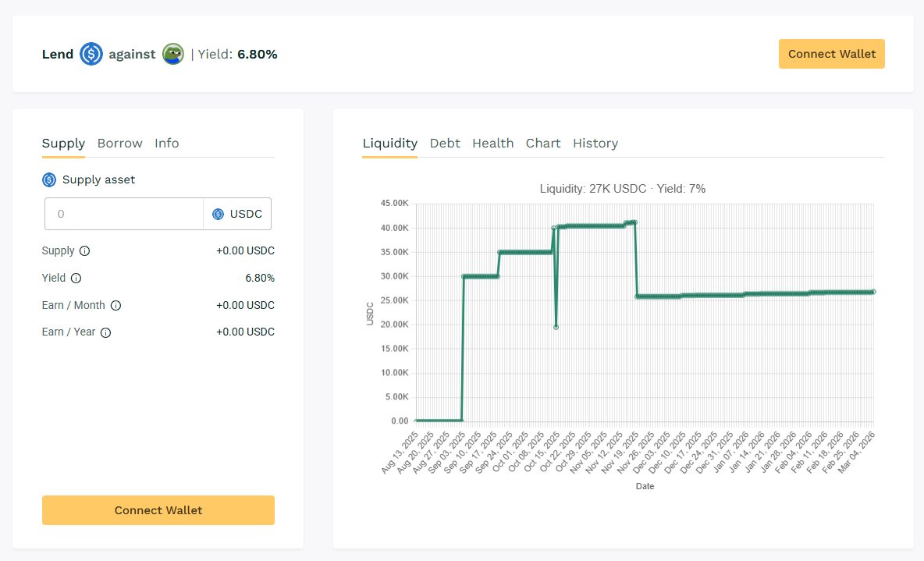Click USDC token icon in amount field
This screenshot has width=924, height=561.
click(x=218, y=214)
